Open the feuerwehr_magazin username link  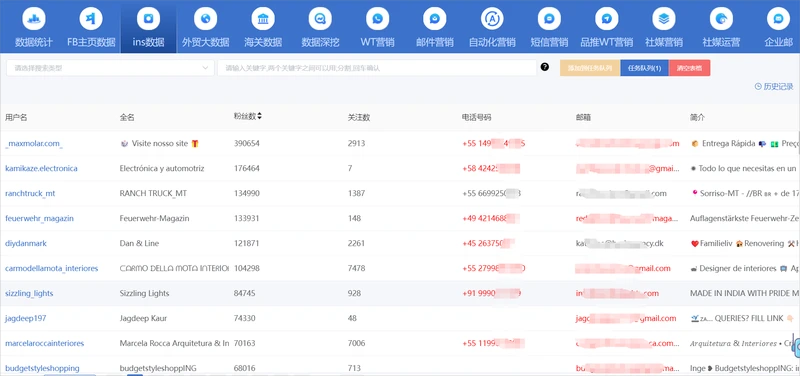(x=39, y=218)
